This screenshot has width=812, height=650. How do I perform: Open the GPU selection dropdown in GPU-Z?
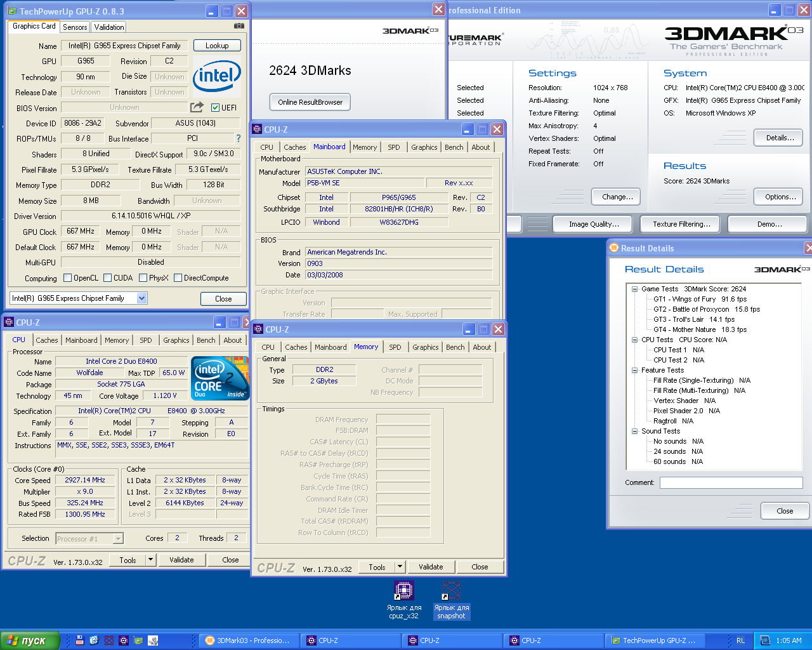click(x=141, y=298)
